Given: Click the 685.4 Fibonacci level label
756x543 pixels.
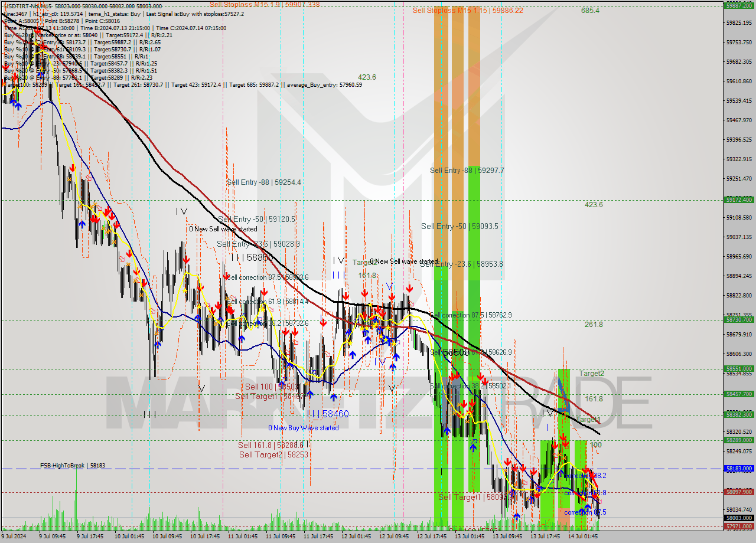Looking at the screenshot, I should click(x=590, y=11).
